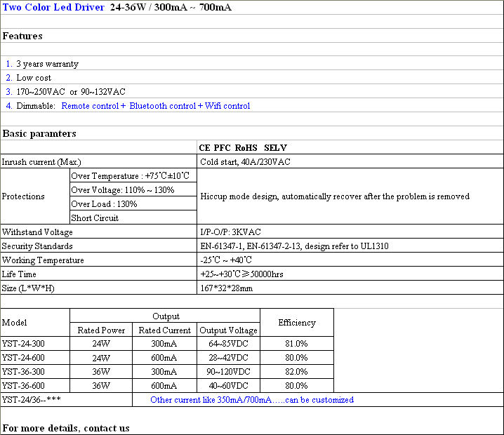Viewport: 504px width, 435px height.
Task: Select the "Over Temperature" protection cell
Action: pos(130,175)
